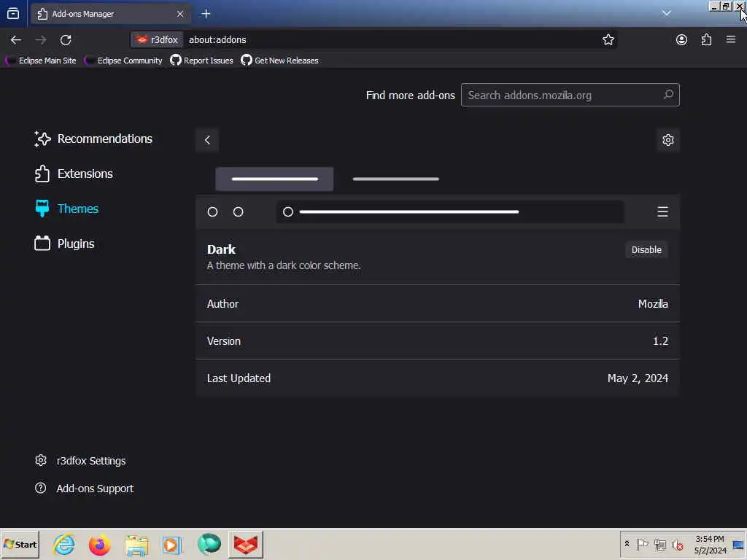747x560 pixels.
Task: Reload the current page
Action: (66, 40)
